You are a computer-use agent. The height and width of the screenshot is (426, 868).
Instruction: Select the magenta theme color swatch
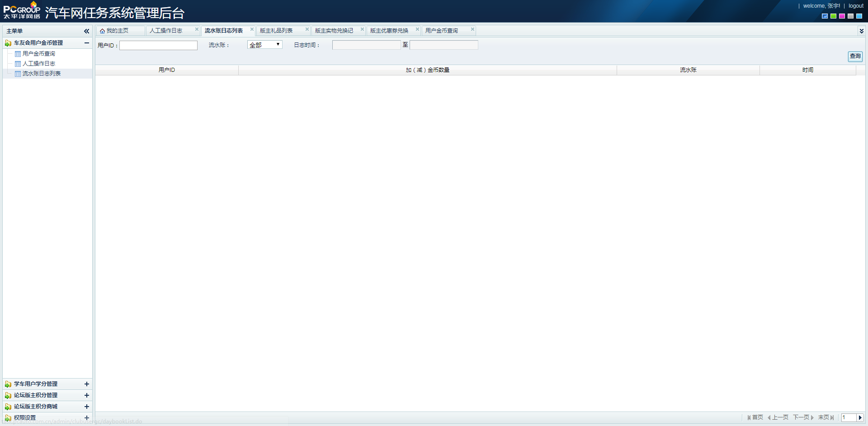842,16
